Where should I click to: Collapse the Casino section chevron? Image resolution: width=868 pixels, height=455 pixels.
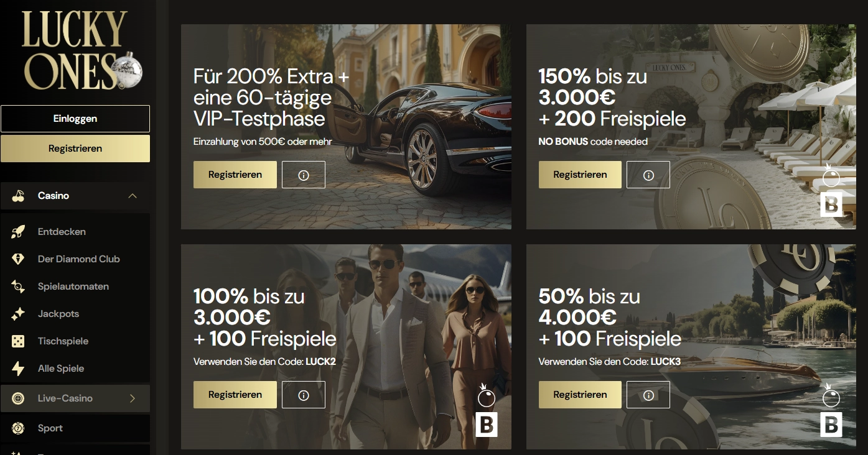pyautogui.click(x=132, y=196)
